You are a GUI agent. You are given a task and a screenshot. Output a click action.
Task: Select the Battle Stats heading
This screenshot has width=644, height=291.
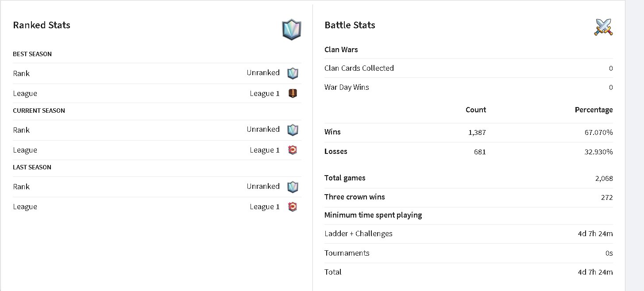click(350, 25)
